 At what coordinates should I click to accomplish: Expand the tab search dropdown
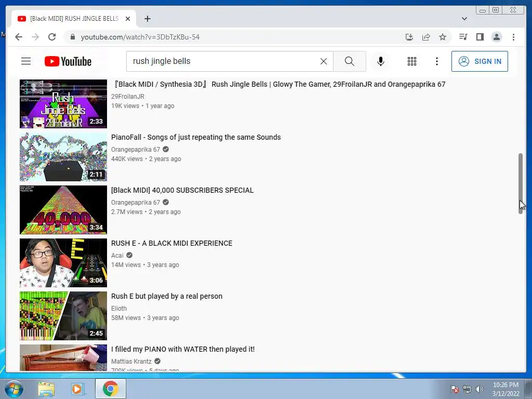pos(464,19)
